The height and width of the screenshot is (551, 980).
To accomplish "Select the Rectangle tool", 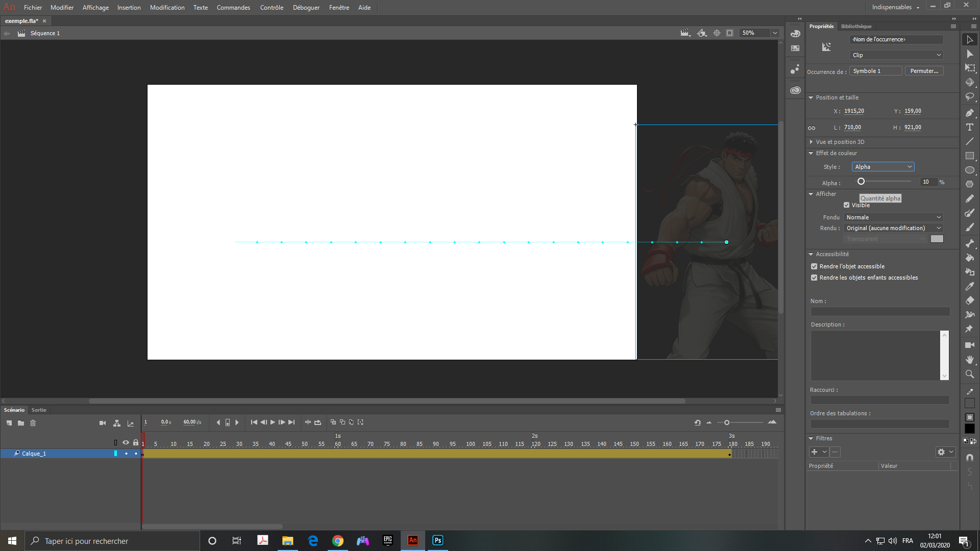I will [970, 156].
